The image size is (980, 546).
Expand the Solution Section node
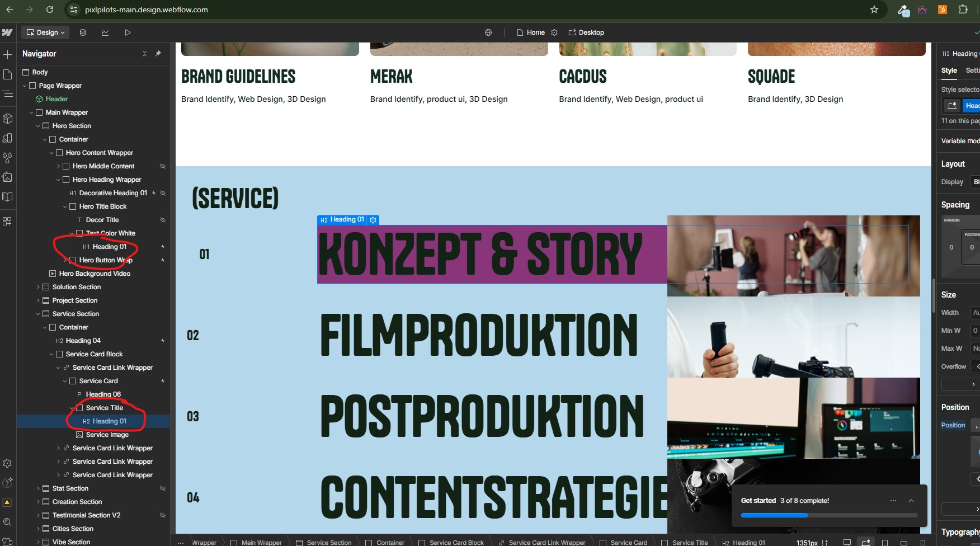pos(38,287)
